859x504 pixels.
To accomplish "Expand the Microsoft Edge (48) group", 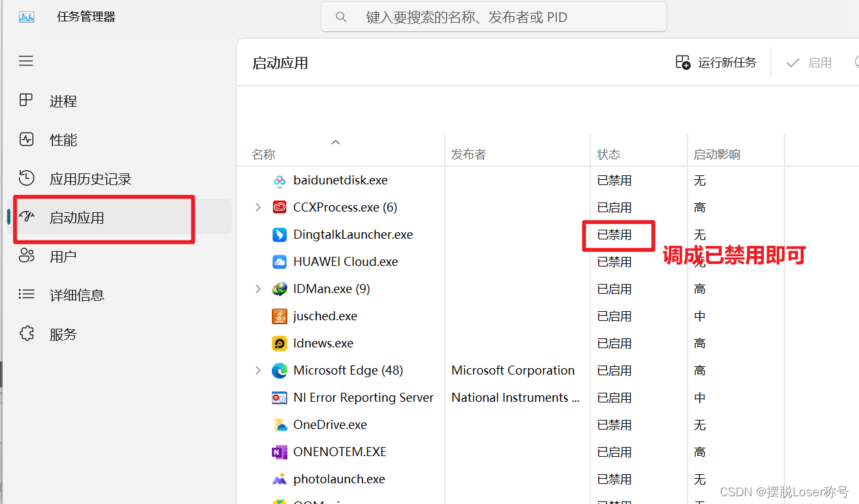I will [258, 371].
